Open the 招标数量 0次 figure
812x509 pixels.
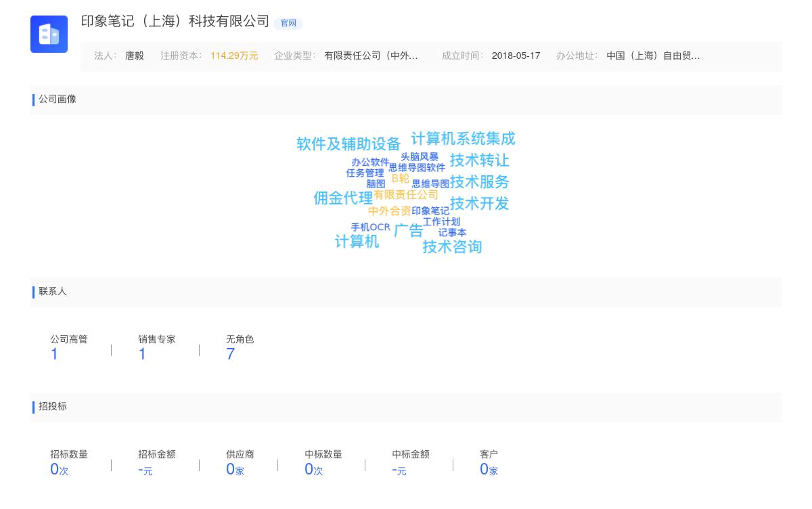point(60,469)
